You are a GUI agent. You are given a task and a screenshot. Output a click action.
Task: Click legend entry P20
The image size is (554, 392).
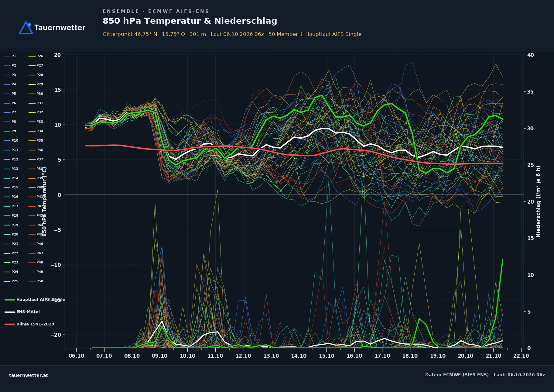click(x=11, y=235)
